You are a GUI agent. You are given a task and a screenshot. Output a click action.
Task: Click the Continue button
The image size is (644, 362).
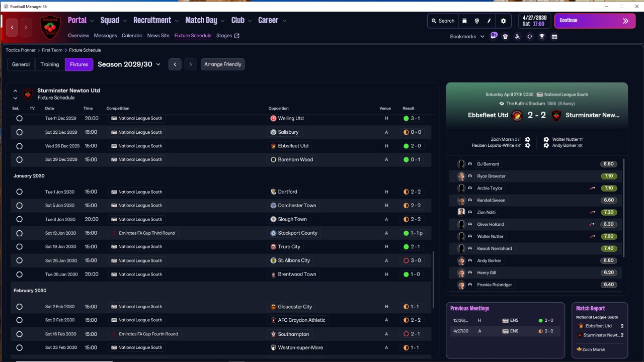[x=595, y=21]
